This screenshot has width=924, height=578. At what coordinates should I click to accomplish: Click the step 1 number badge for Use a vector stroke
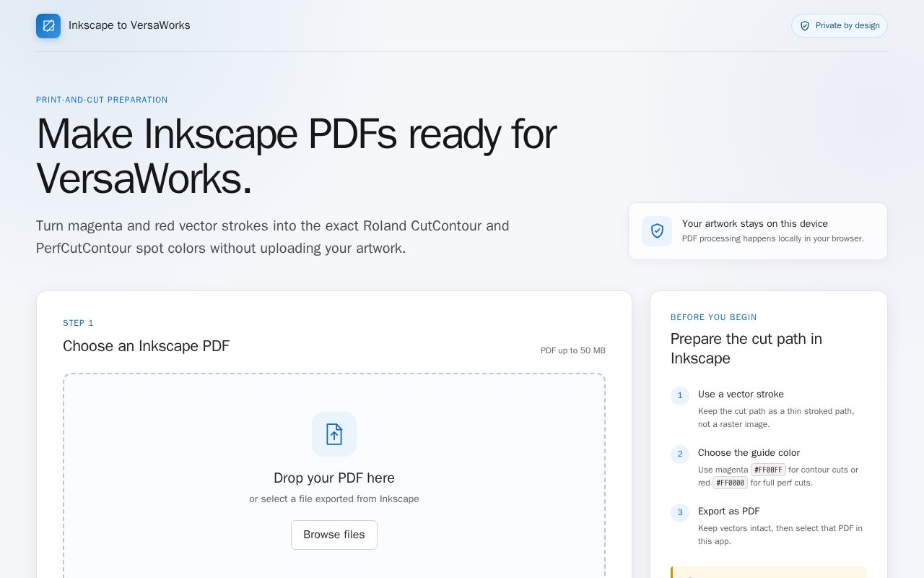[x=680, y=396]
